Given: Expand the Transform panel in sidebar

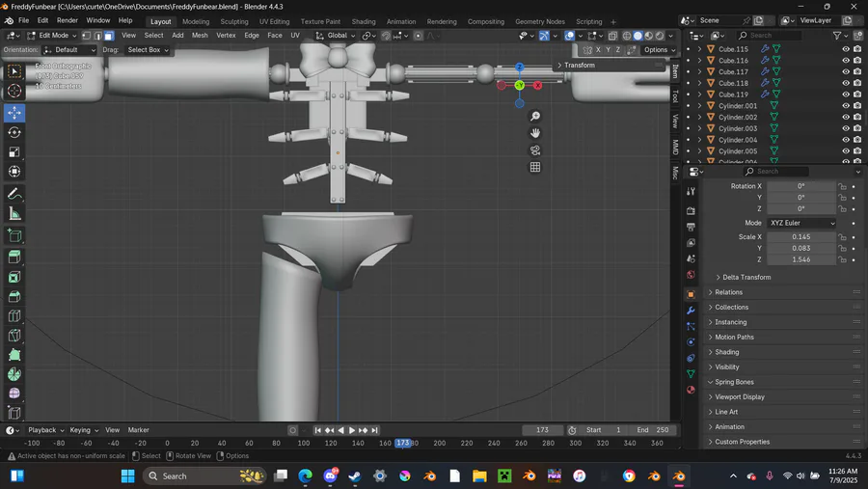Looking at the screenshot, I should tap(579, 66).
